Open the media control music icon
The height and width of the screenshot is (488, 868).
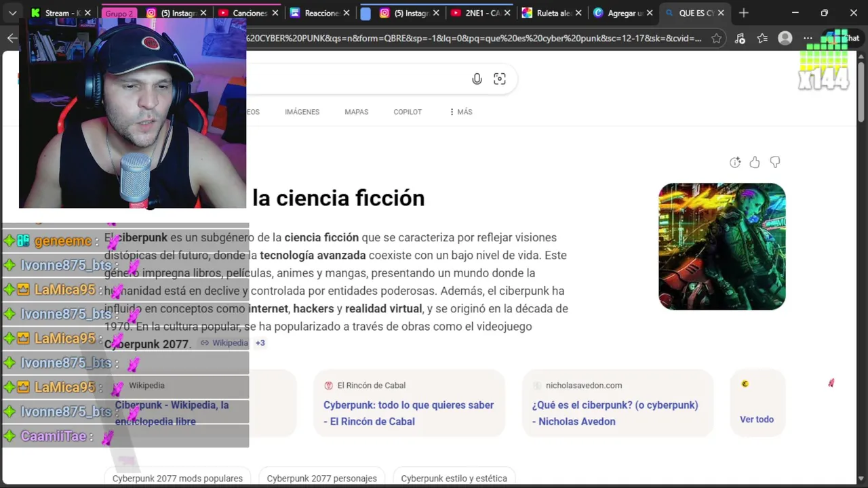(x=740, y=39)
